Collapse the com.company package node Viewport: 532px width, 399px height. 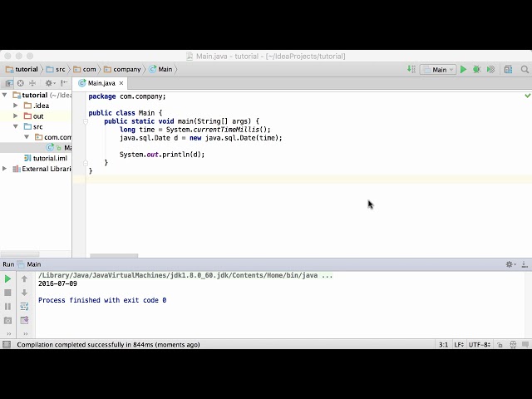pyautogui.click(x=27, y=137)
